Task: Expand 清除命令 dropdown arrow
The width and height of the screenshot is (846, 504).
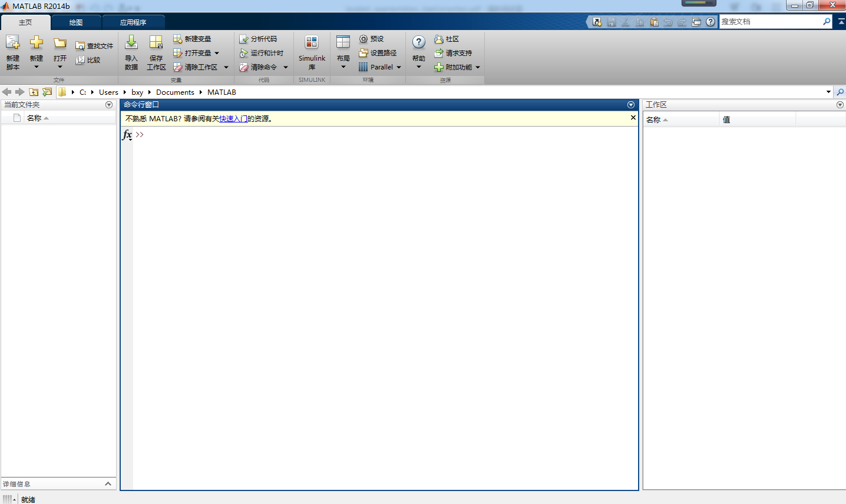Action: click(x=286, y=67)
